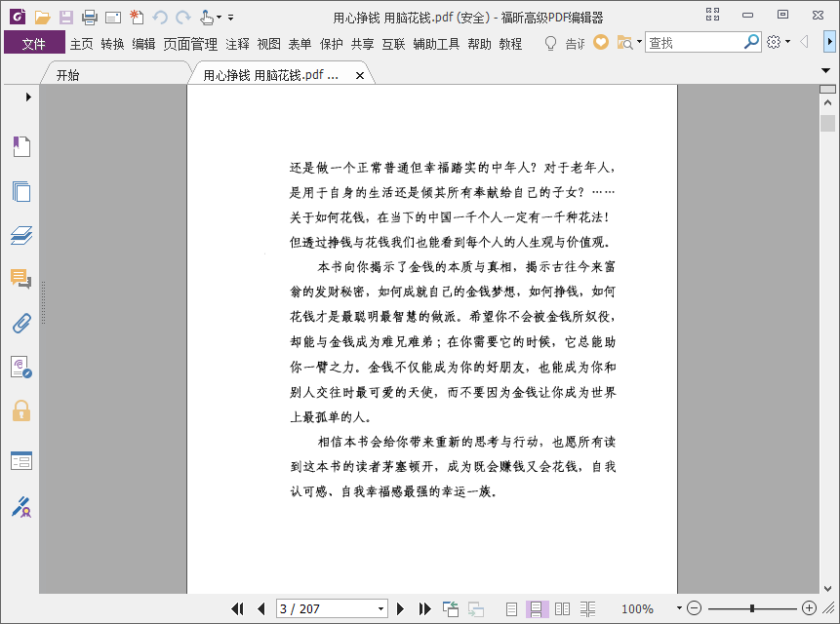This screenshot has width=840, height=624.
Task: Go to the next page
Action: (x=400, y=608)
